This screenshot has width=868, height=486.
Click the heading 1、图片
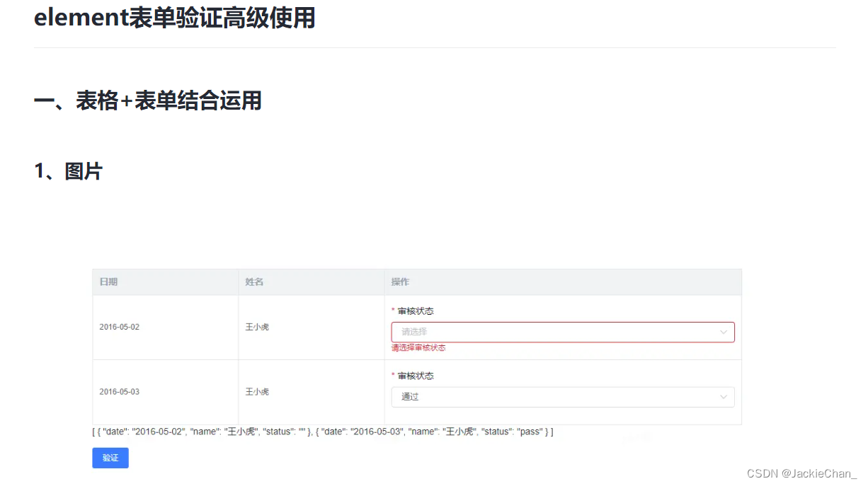click(69, 170)
